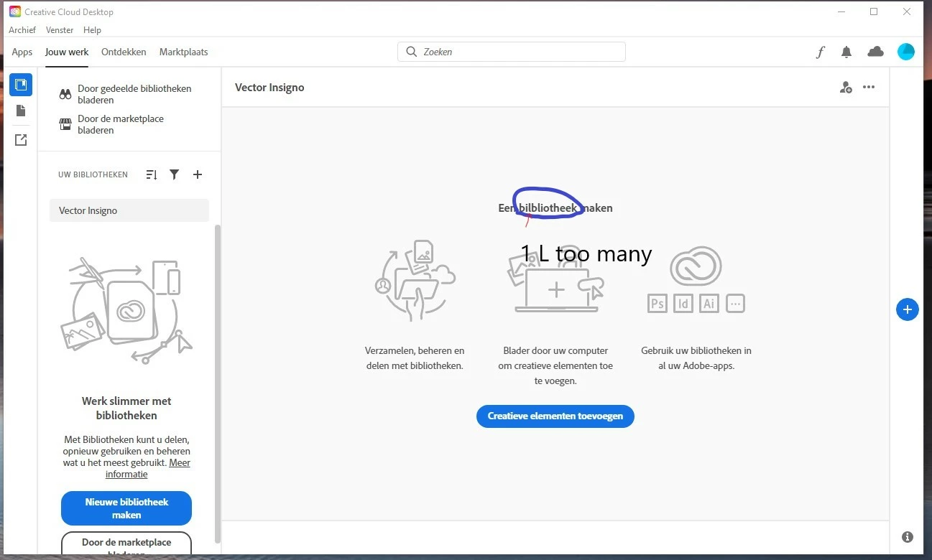This screenshot has height=560, width=932.
Task: Filter libraries using the funnel icon
Action: pyautogui.click(x=174, y=174)
